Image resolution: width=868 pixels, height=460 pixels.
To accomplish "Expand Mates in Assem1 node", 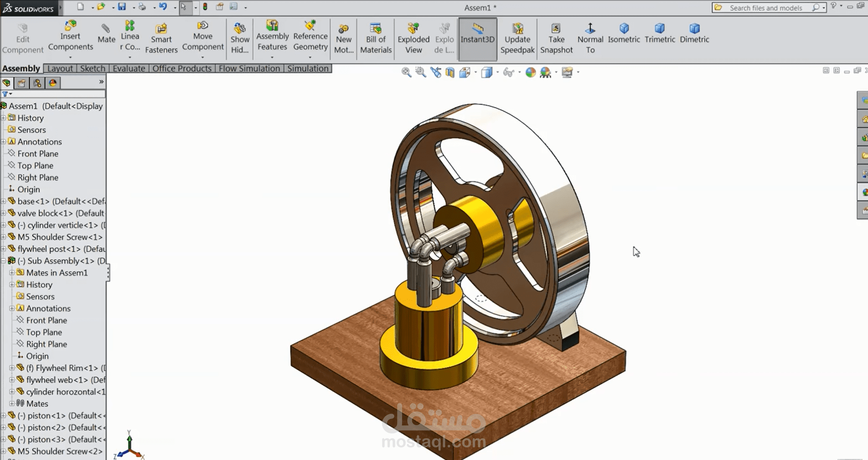I will pyautogui.click(x=12, y=272).
